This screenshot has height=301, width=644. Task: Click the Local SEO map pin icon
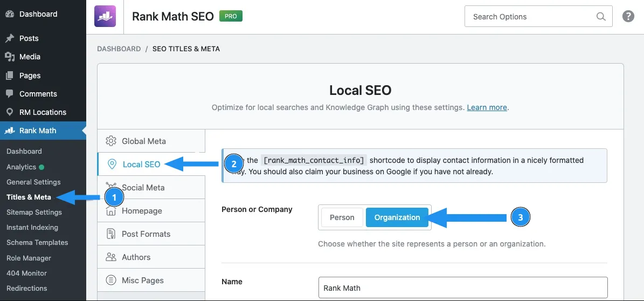112,165
